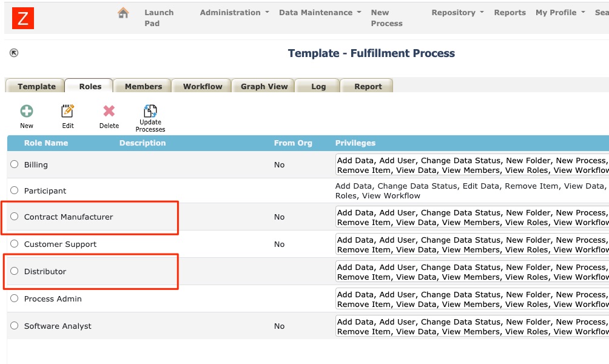This screenshot has height=364, width=609.
Task: Select the Contract Manufacturer role radio button
Action: coord(14,217)
